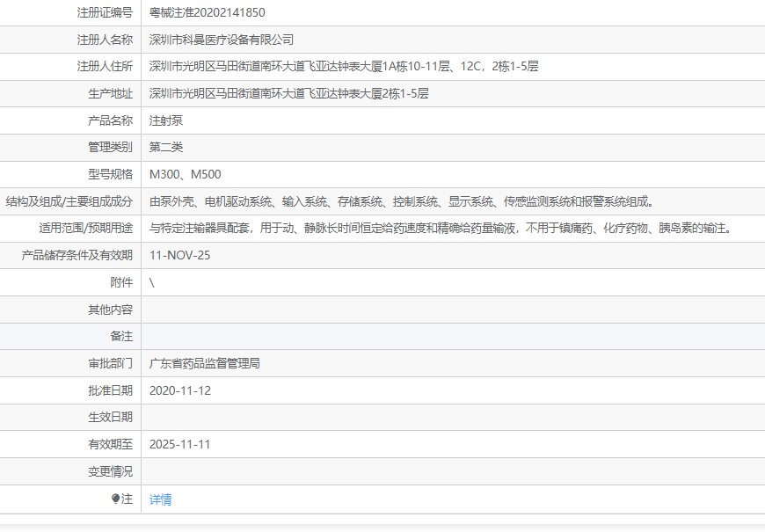Click the 生效日期 label
765x532 pixels.
[110, 418]
